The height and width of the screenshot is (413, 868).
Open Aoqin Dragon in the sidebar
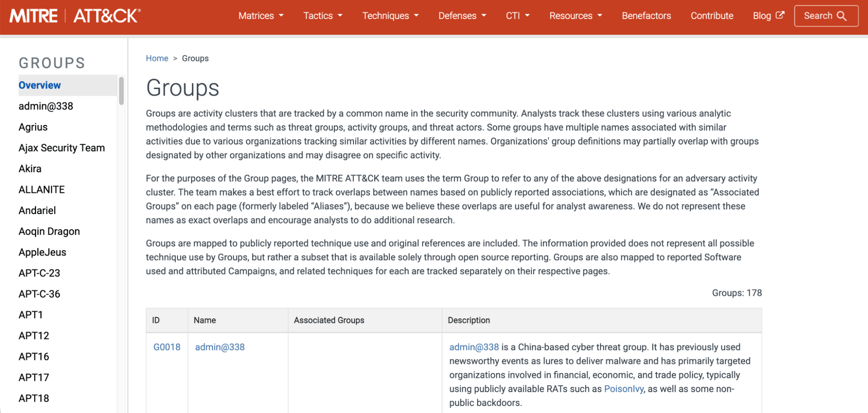(49, 231)
